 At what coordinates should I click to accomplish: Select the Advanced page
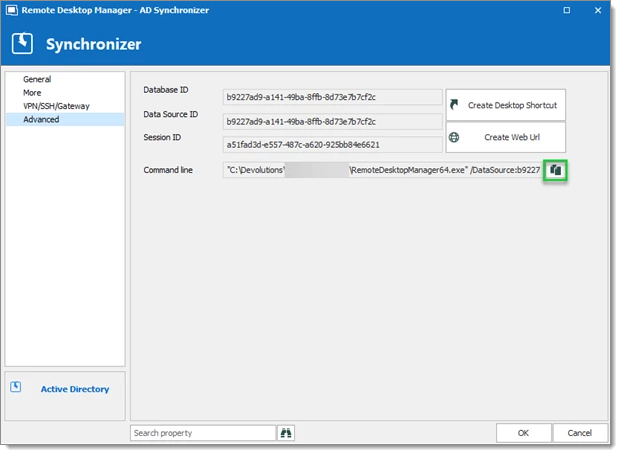click(x=41, y=119)
